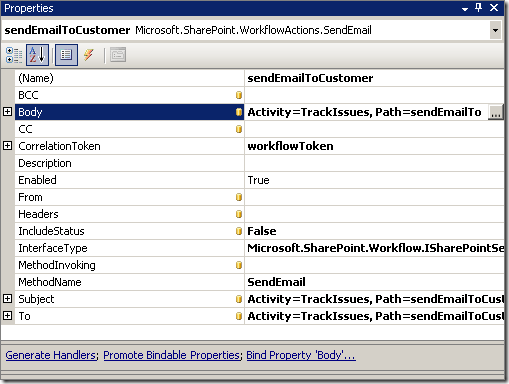Click the Headers value field
Screen dimensions: 509x384
374,214
